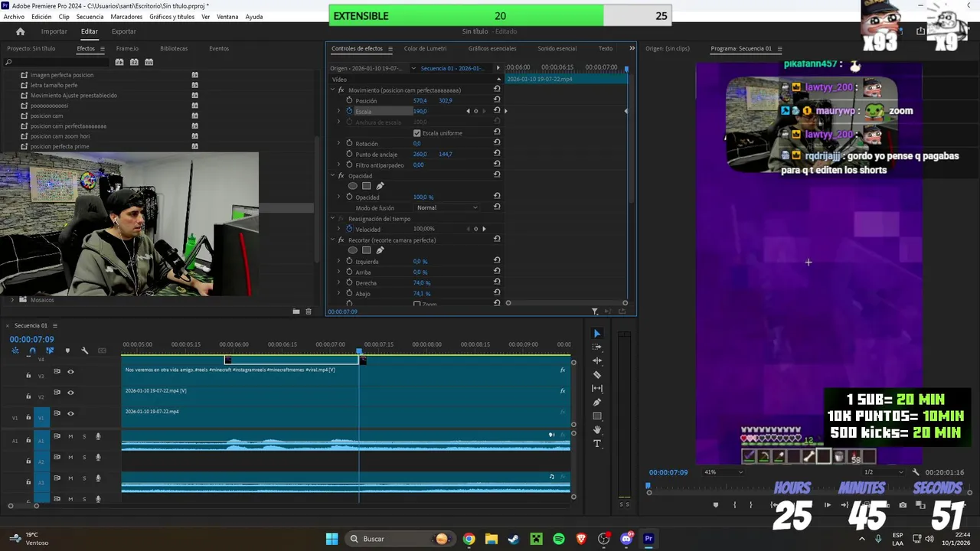Mute audio track A1
This screenshot has width=980, height=551.
click(x=70, y=437)
